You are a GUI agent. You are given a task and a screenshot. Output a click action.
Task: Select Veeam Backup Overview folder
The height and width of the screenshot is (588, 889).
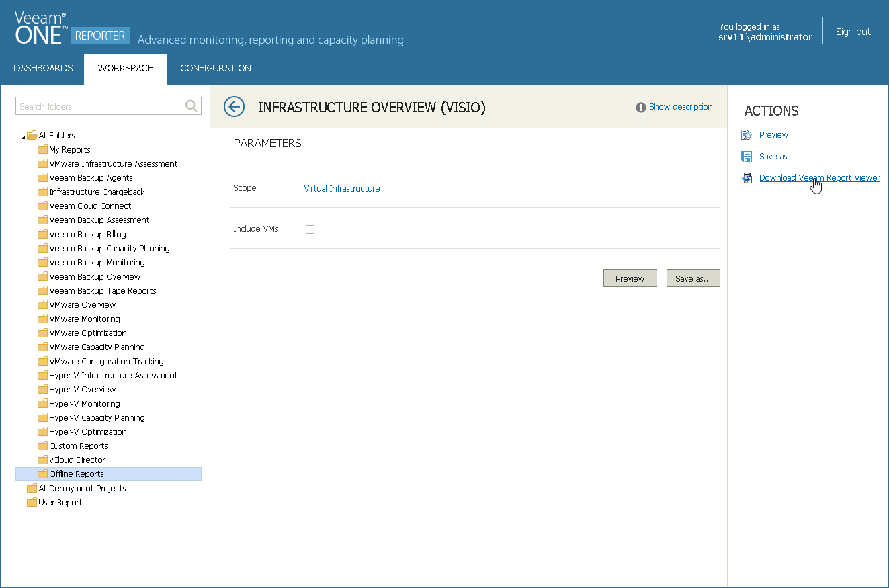(95, 276)
